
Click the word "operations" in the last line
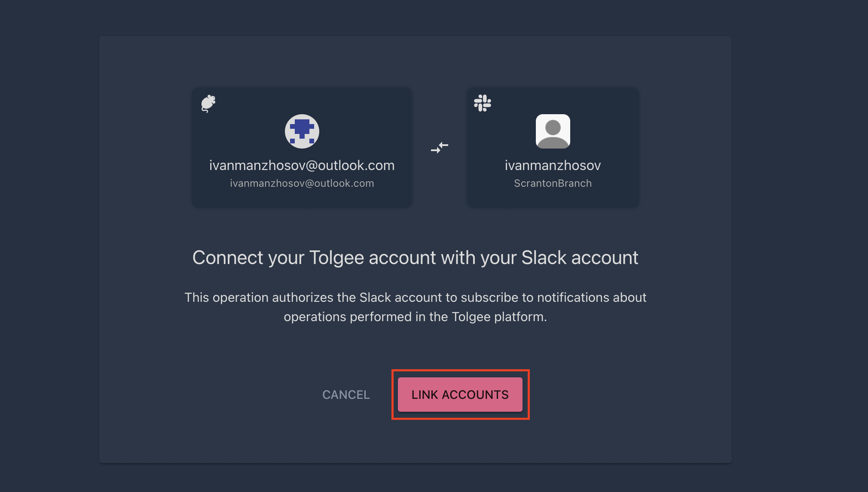[x=315, y=317]
